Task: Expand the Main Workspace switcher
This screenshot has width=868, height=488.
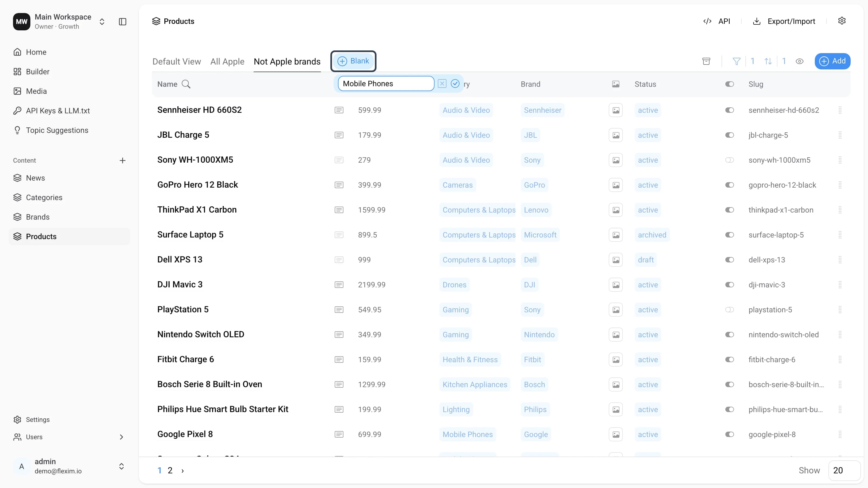Action: [x=102, y=22]
